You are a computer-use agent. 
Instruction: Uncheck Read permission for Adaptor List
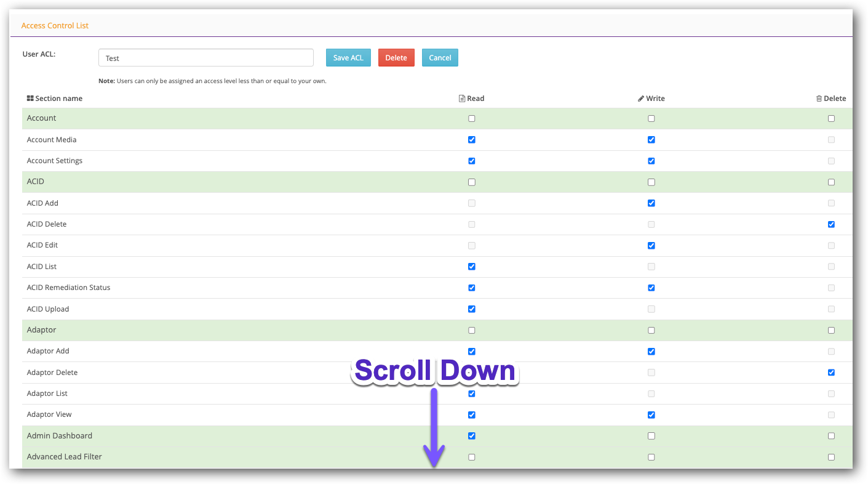coord(471,393)
